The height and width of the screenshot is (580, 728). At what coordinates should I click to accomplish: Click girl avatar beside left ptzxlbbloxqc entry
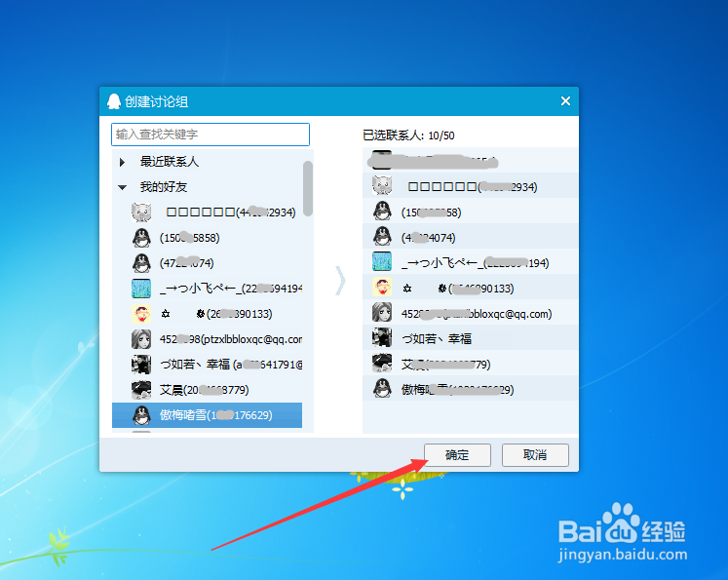[141, 339]
